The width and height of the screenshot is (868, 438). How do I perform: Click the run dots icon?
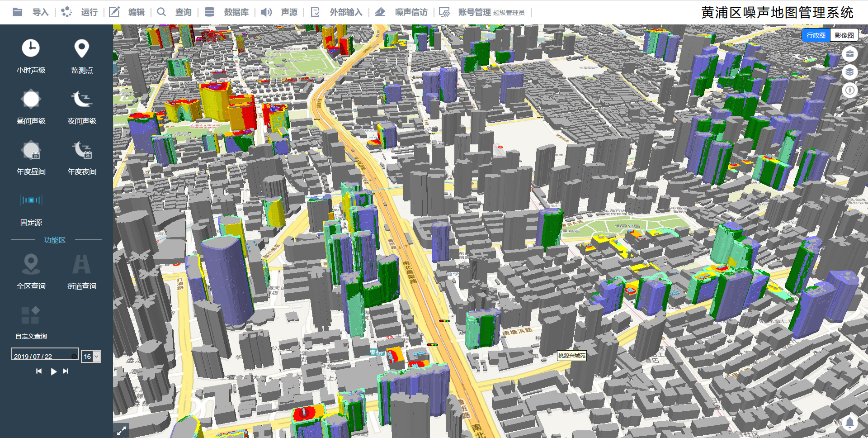click(x=66, y=12)
